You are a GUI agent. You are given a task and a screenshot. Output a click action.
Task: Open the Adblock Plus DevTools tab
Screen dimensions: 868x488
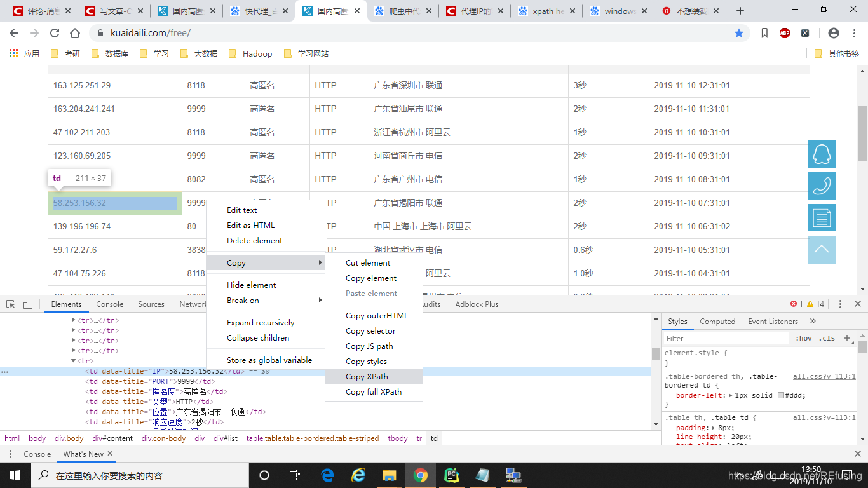[477, 304]
